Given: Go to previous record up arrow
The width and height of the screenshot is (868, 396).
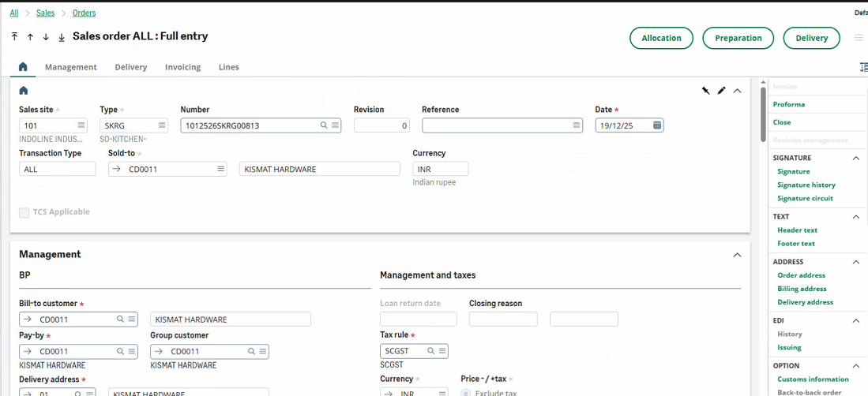Looking at the screenshot, I should point(30,36).
